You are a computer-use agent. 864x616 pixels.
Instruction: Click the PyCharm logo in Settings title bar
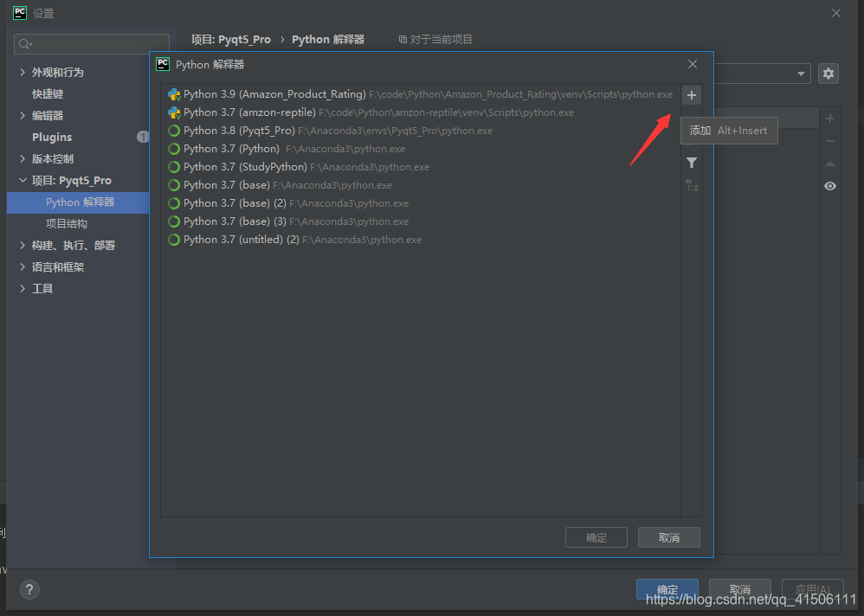20,13
